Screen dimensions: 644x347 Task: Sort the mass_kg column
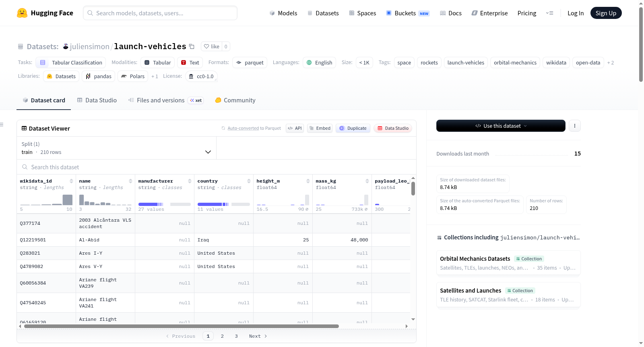tap(367, 181)
